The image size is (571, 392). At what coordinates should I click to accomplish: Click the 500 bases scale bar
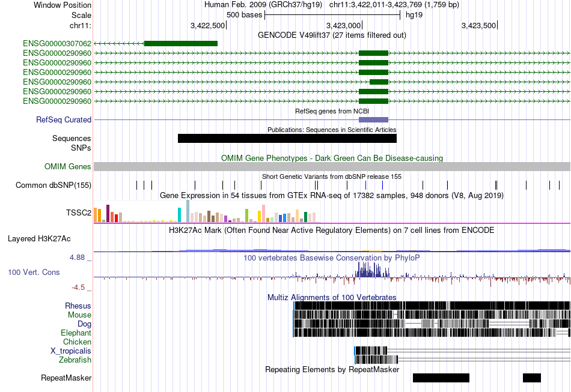[x=332, y=15]
